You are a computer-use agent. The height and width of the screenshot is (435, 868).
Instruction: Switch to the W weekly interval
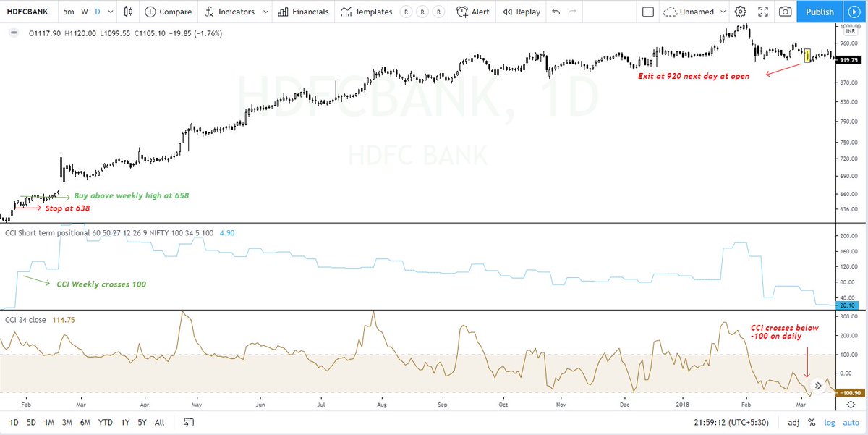click(85, 12)
